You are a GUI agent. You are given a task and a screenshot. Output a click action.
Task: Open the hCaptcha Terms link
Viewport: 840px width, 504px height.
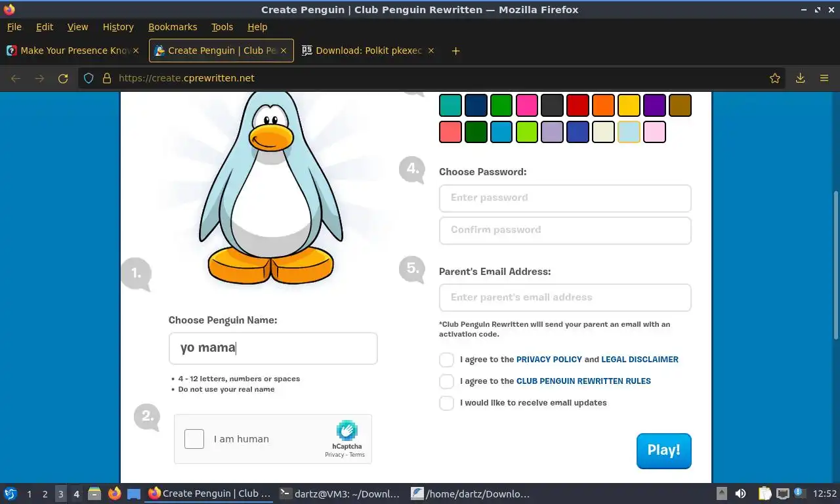tap(357, 455)
